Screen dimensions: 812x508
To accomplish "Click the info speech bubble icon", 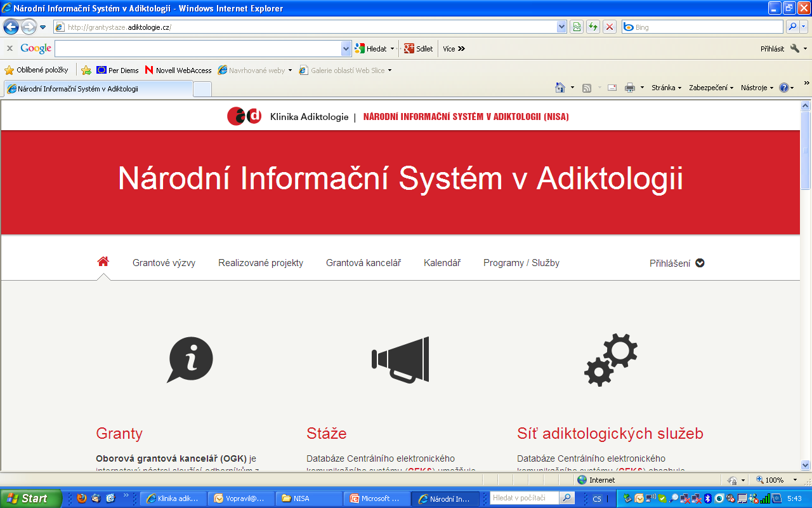I will point(190,360).
